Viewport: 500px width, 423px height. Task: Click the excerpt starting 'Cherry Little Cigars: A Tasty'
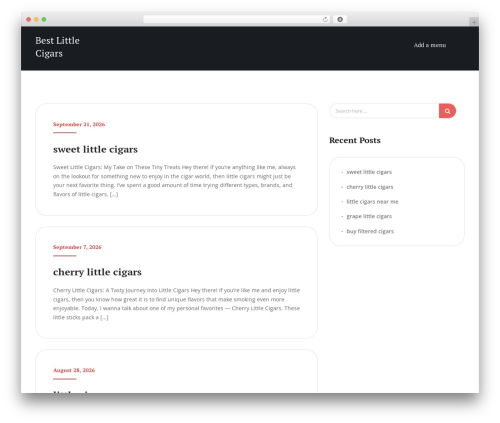click(176, 304)
